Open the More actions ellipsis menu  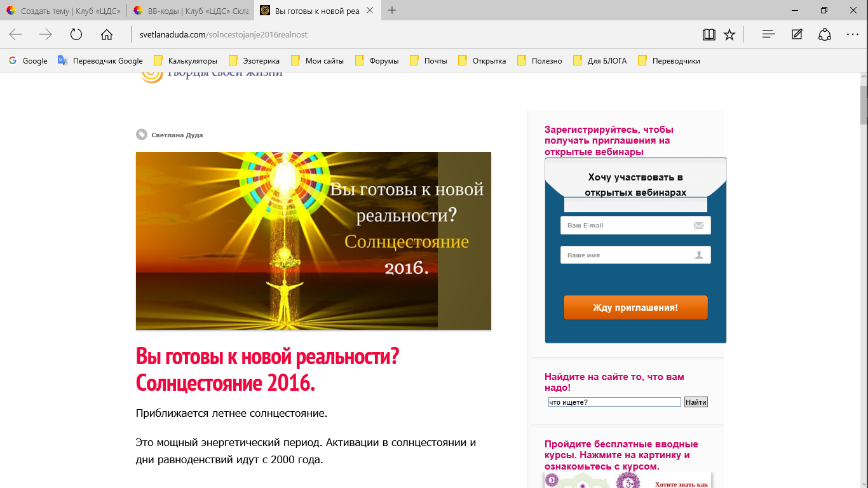853,34
